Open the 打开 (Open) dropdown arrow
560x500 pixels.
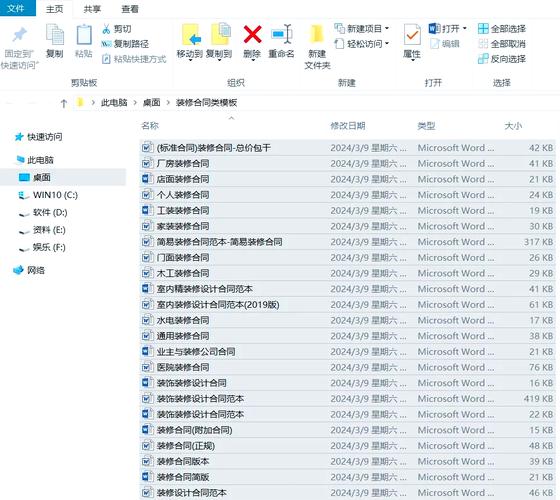(465, 29)
